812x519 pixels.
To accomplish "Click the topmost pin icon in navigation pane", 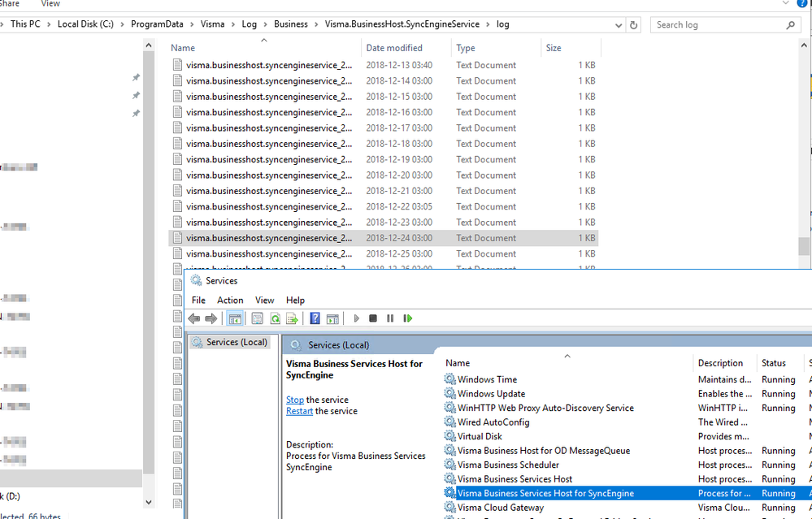I will tap(136, 78).
